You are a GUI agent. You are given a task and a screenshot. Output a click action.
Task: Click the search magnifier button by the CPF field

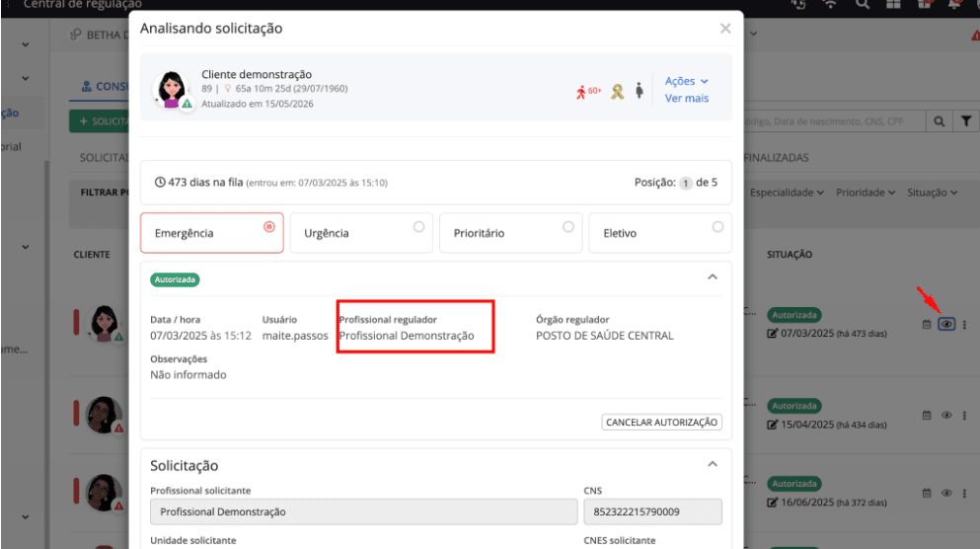pyautogui.click(x=939, y=121)
